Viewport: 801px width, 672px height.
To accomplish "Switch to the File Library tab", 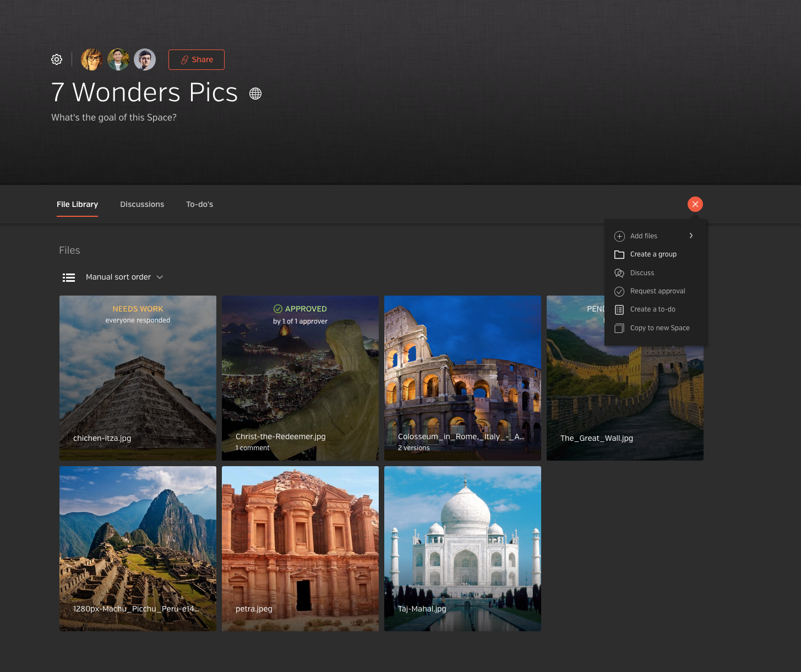I will (x=77, y=204).
